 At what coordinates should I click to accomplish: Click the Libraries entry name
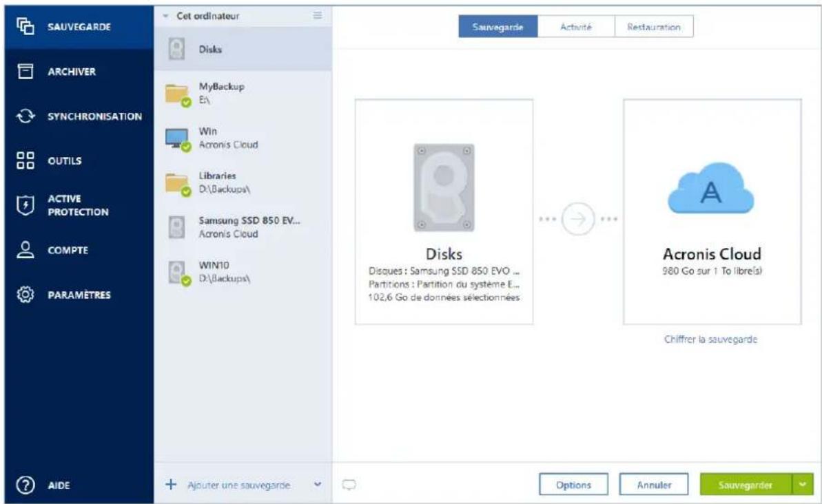click(x=217, y=176)
